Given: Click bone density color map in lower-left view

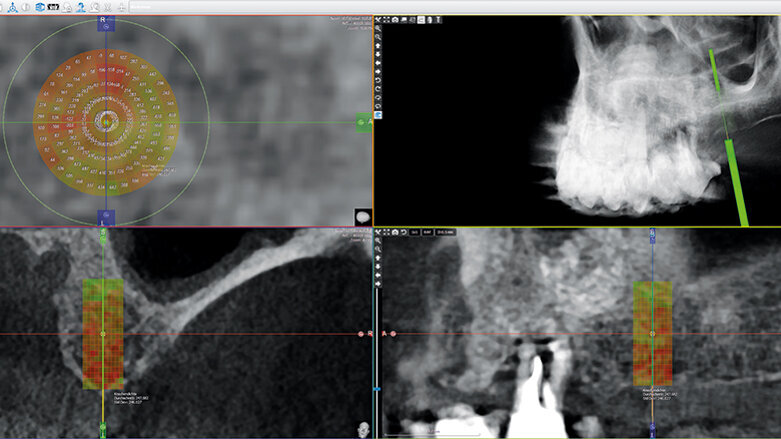Looking at the screenshot, I should 103,334.
